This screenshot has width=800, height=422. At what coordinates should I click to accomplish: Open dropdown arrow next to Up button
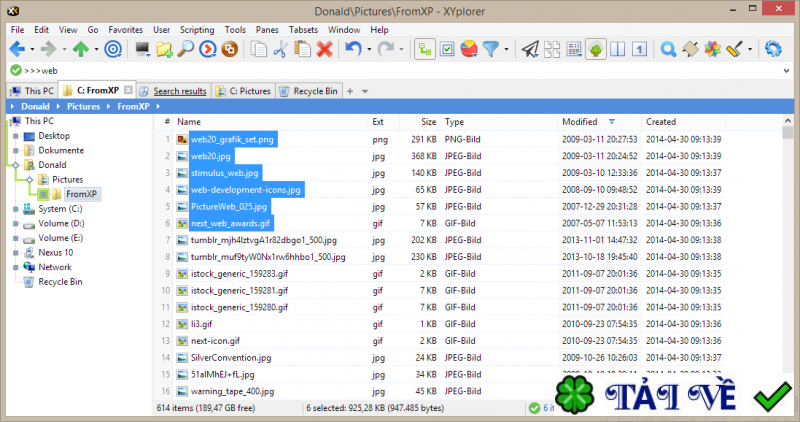coord(96,49)
